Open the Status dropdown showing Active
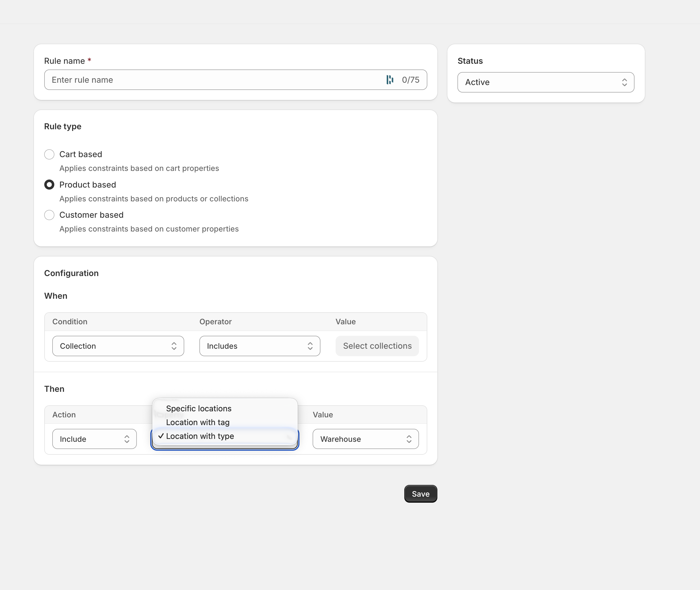 pos(545,82)
